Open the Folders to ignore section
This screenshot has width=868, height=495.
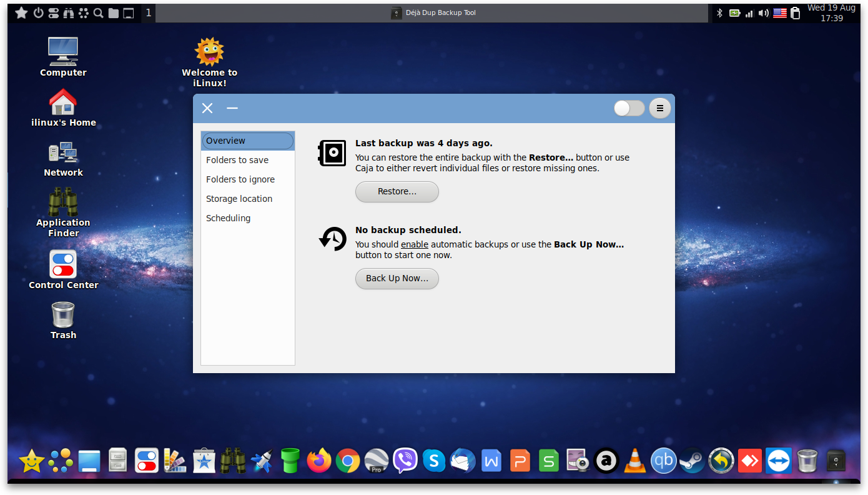(247, 179)
